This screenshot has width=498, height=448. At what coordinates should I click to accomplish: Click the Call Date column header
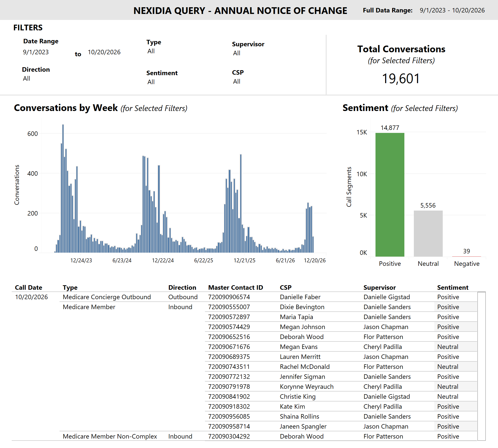click(29, 287)
